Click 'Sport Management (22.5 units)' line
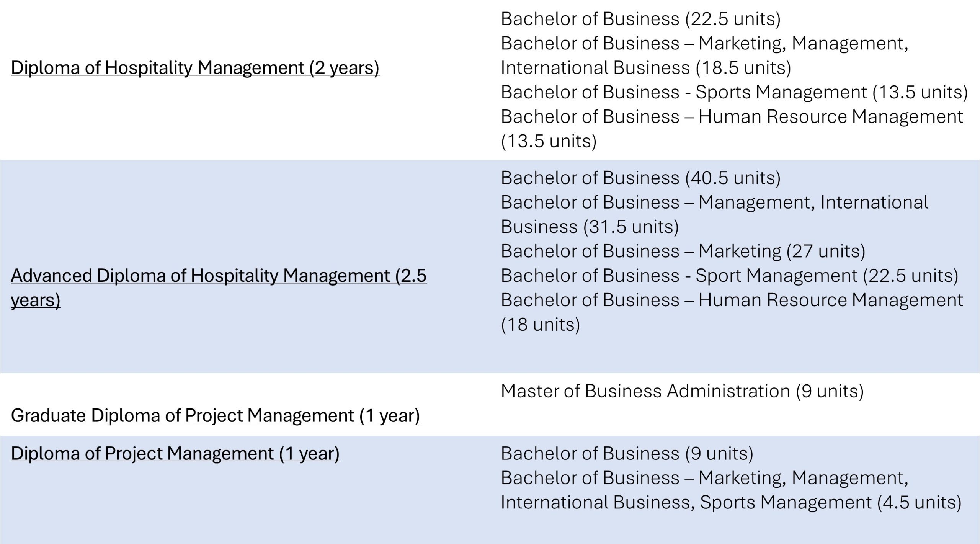Screen dimensions: 980x544 click(729, 276)
